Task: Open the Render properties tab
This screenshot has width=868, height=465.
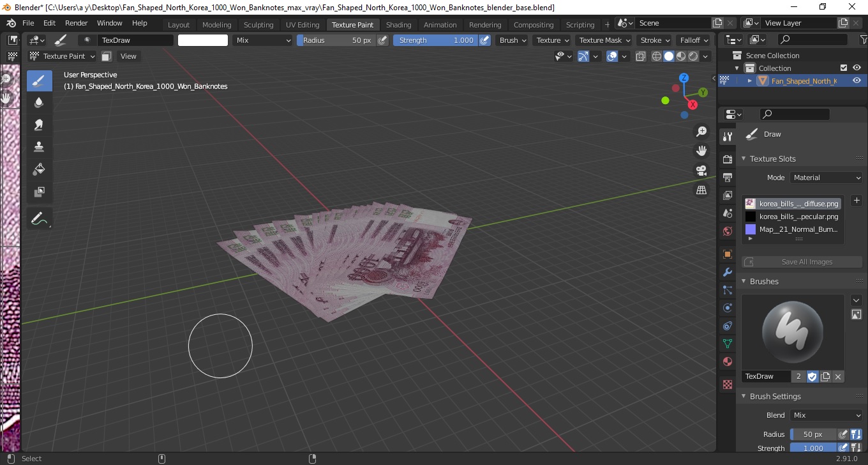Action: (727, 159)
